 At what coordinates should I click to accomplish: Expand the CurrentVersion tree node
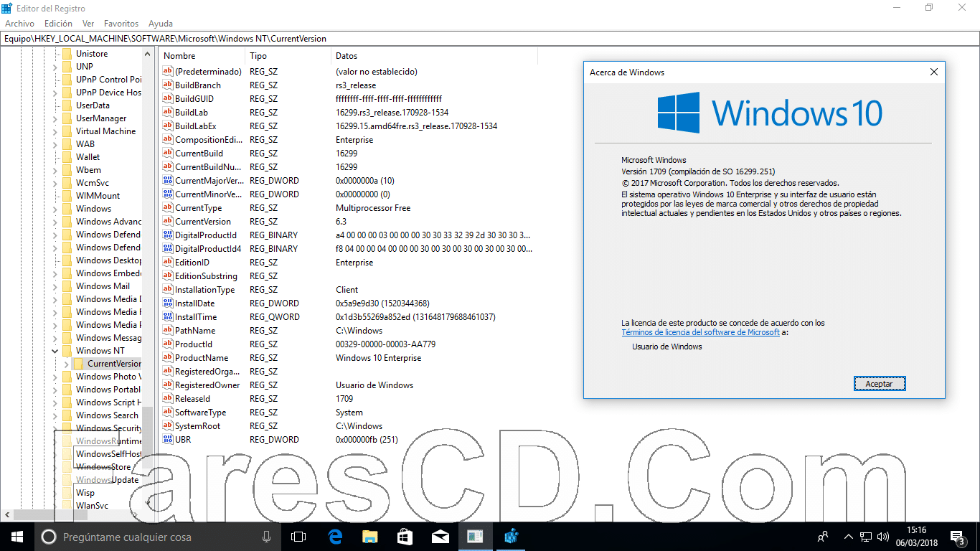(x=67, y=364)
